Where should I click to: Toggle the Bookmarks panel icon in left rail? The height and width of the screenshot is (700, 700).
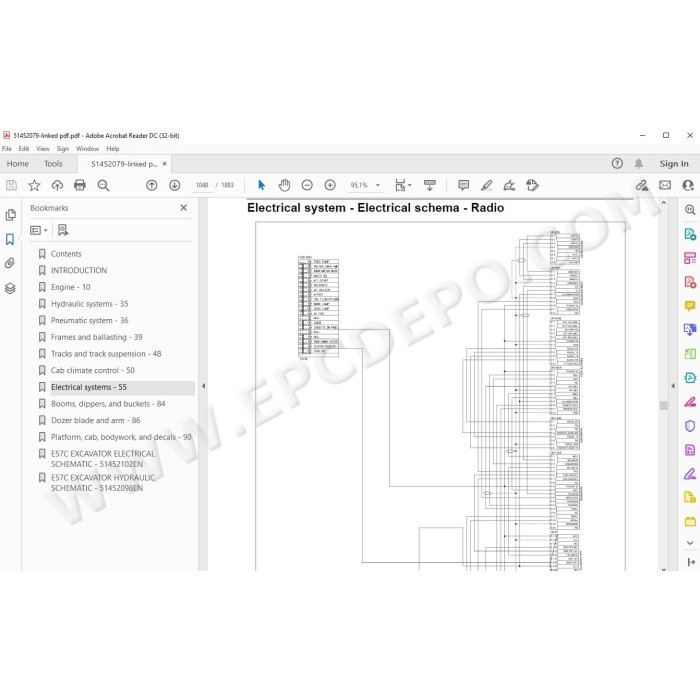tap(10, 239)
